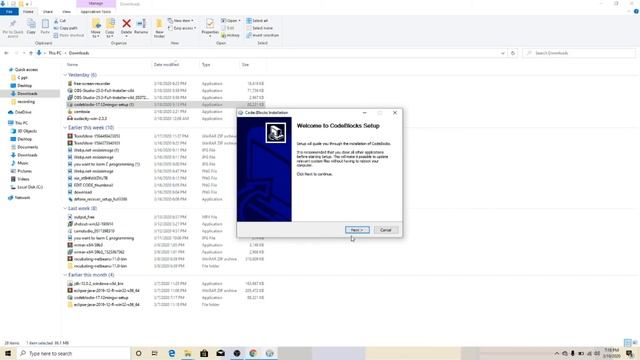Switch to the Home ribbon tab
This screenshot has height=360, width=640.
click(x=28, y=11)
